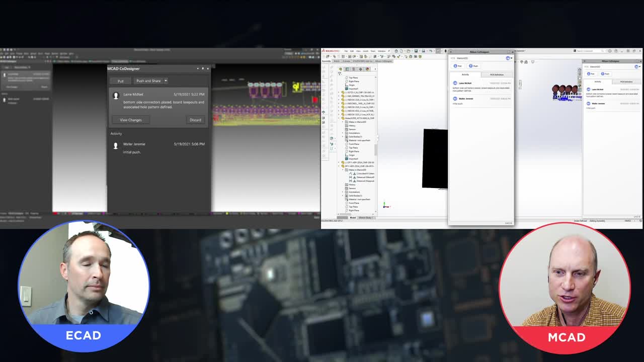Open MCAD CoDesigner panel options arrow
Image resolution: width=644 pixels, height=362 pixels.
[198, 68]
